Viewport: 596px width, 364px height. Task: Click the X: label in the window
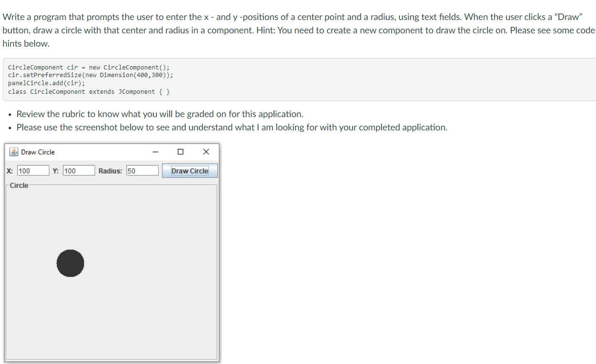[9, 170]
